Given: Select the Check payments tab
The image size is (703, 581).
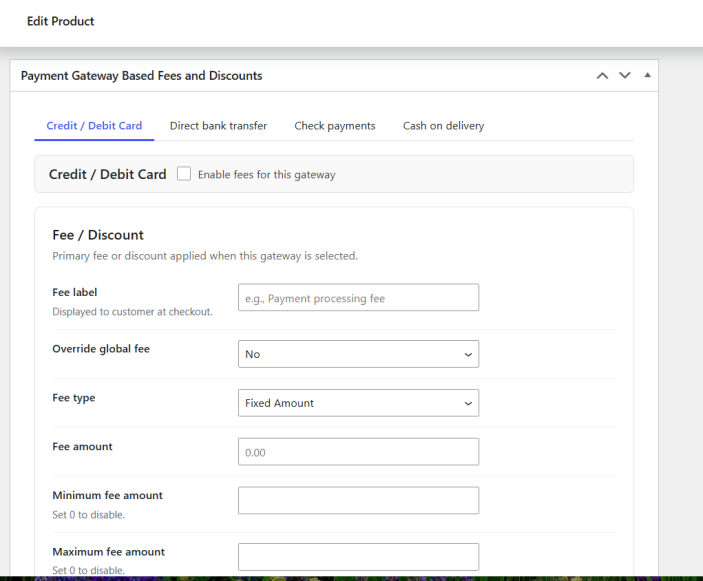Looking at the screenshot, I should click(335, 126).
